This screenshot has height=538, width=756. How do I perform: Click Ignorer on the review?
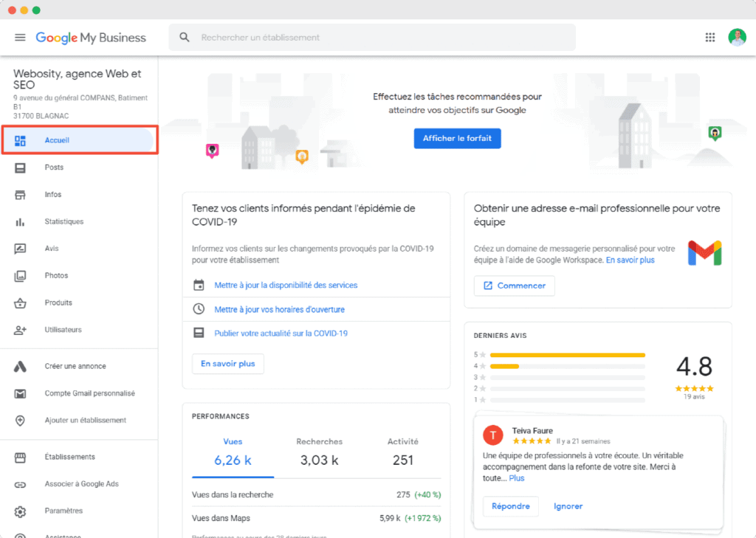click(568, 506)
